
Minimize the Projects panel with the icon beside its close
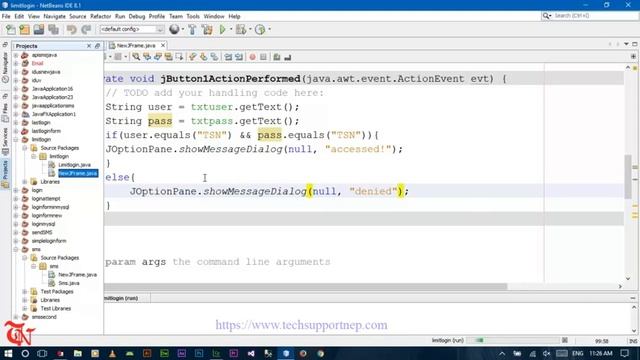pyautogui.click(x=97, y=46)
